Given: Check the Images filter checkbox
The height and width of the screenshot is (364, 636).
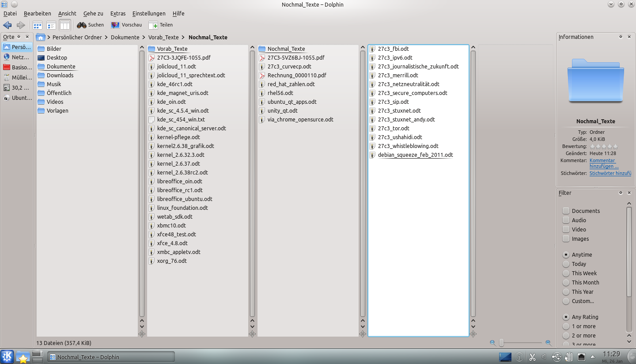Looking at the screenshot, I should (x=566, y=239).
